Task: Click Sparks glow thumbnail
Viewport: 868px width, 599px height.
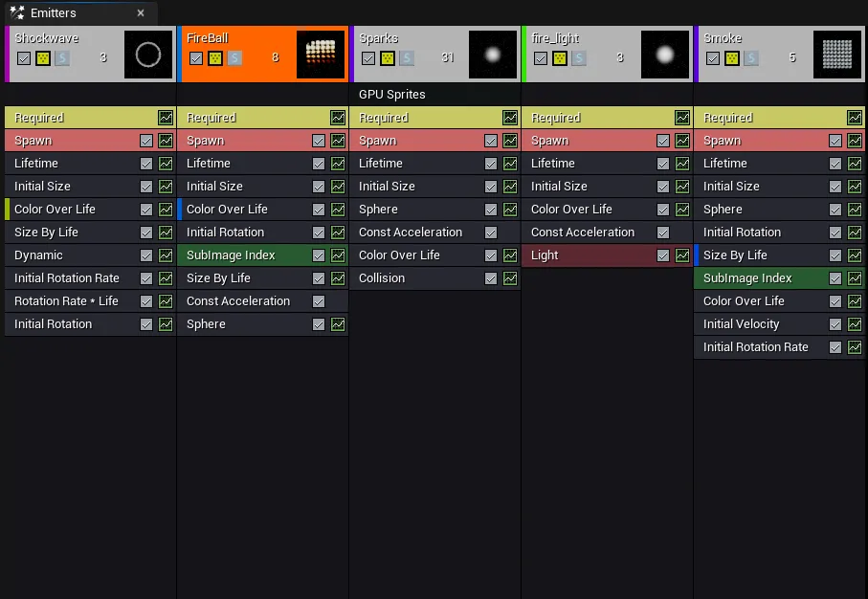Action: pyautogui.click(x=493, y=55)
